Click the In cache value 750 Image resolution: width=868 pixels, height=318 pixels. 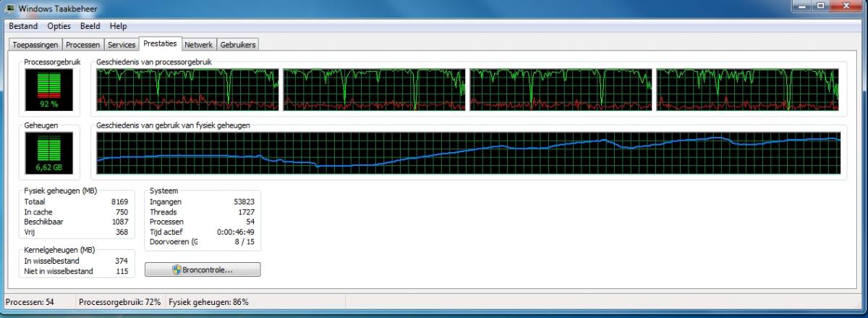[122, 212]
